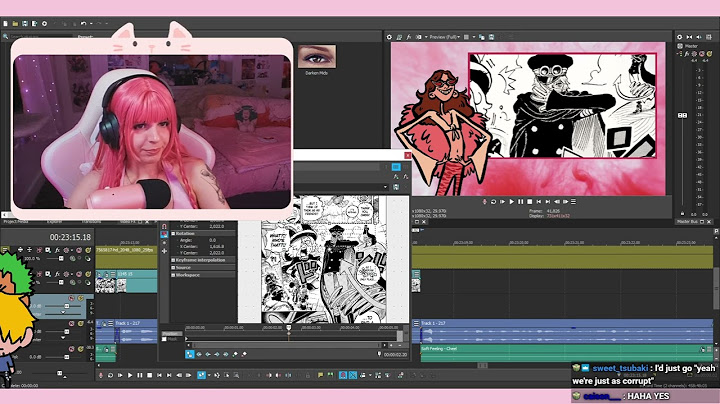Switch to the Video FX tab
Image resolution: width=720 pixels, height=404 pixels.
click(127, 222)
